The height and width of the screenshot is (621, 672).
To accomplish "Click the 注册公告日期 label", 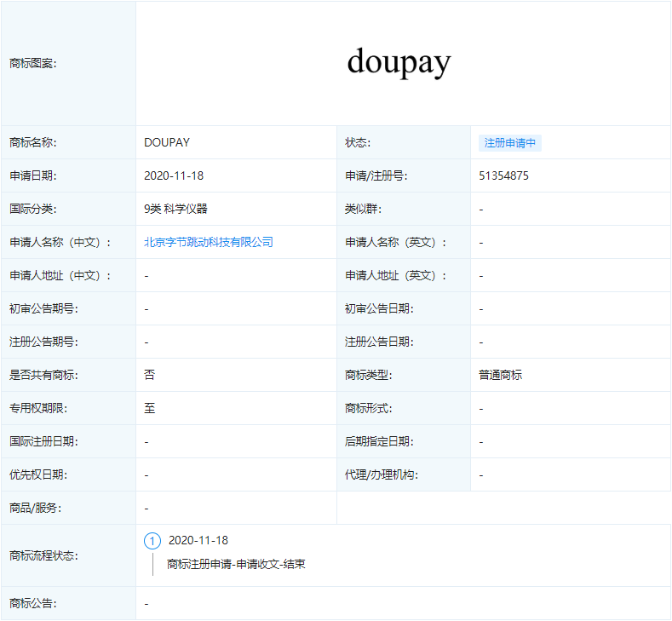I will click(x=379, y=342).
